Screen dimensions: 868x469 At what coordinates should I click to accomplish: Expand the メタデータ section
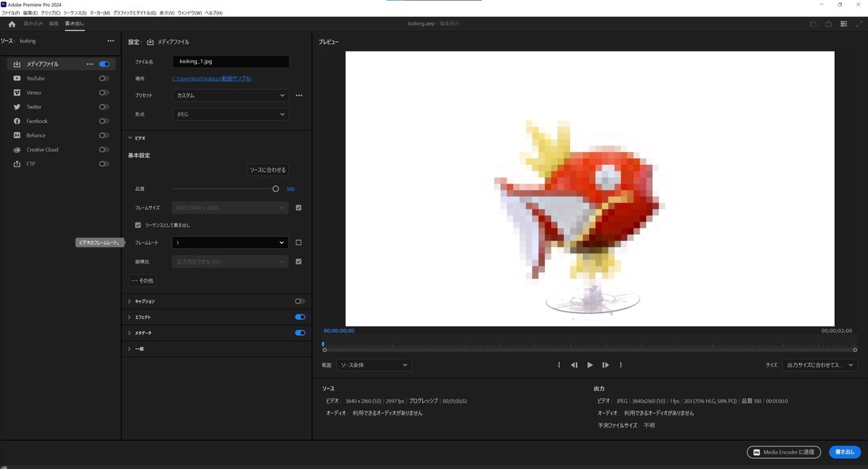click(x=129, y=333)
